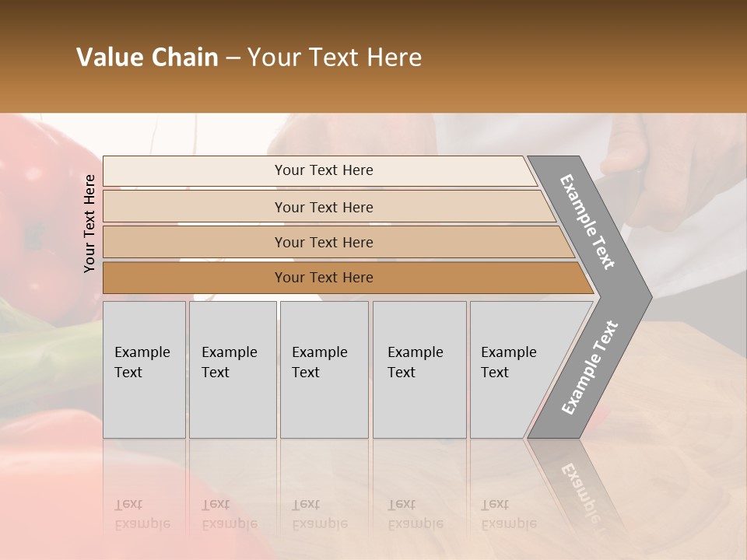747x560 pixels.
Task: Select the first gray Example Text box
Action: pyautogui.click(x=144, y=369)
